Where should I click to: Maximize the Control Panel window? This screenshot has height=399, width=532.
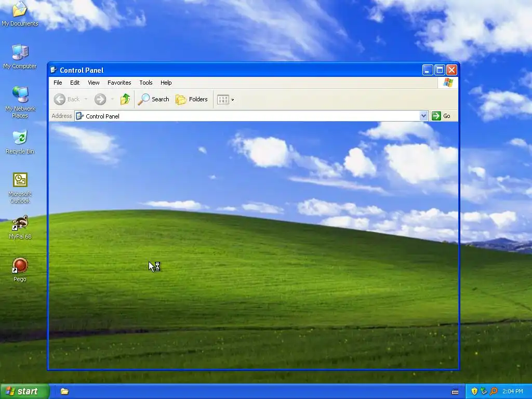click(x=440, y=70)
